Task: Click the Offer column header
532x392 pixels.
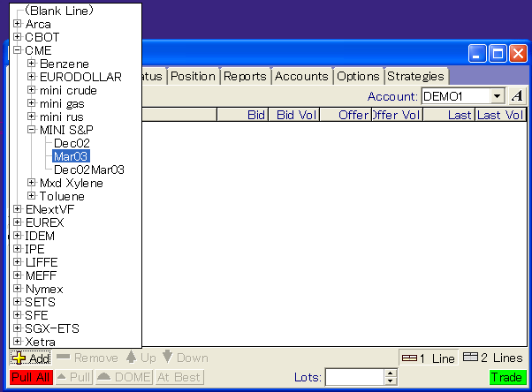Action: 346,115
